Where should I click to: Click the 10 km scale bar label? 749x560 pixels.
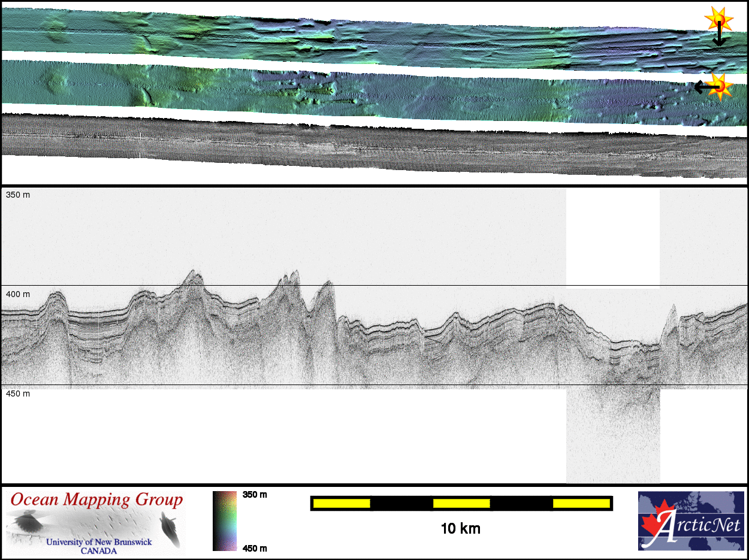(x=460, y=529)
